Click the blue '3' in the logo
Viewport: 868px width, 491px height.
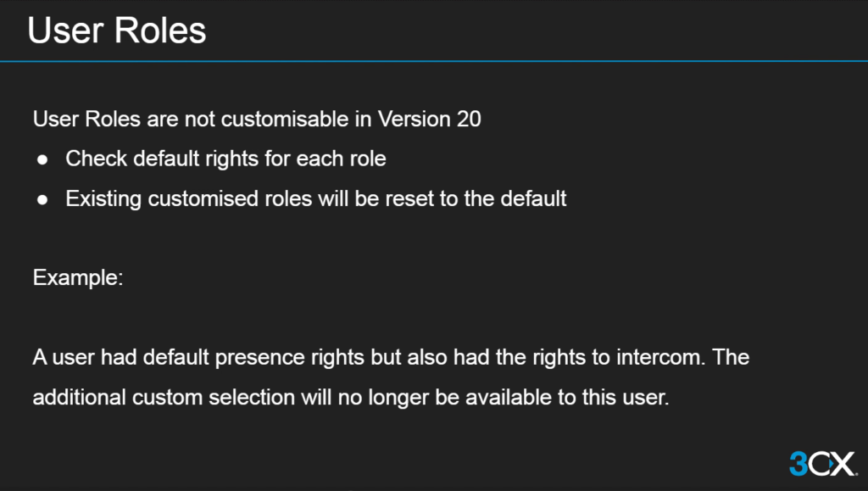click(x=798, y=463)
